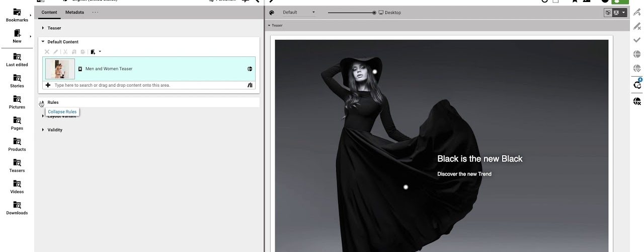The width and height of the screenshot is (644, 252).
Task: Click the 'Black is the new Black' headline
Action: point(480,159)
